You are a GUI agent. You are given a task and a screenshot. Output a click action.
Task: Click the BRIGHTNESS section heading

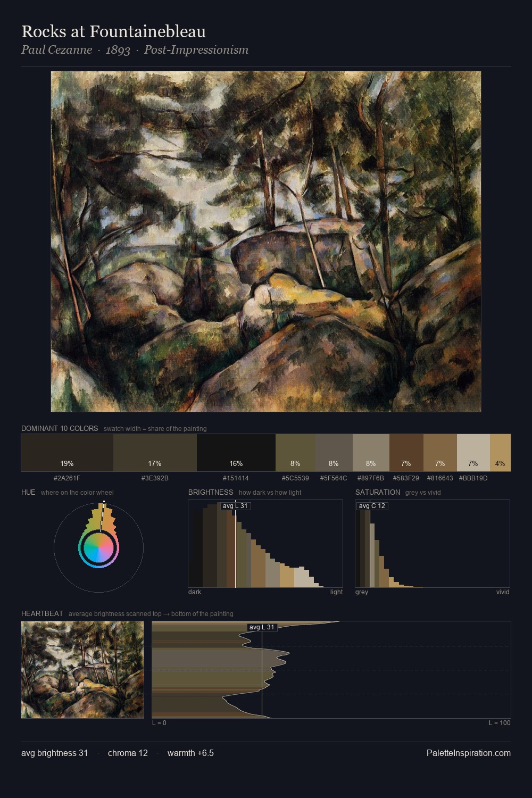coord(211,492)
